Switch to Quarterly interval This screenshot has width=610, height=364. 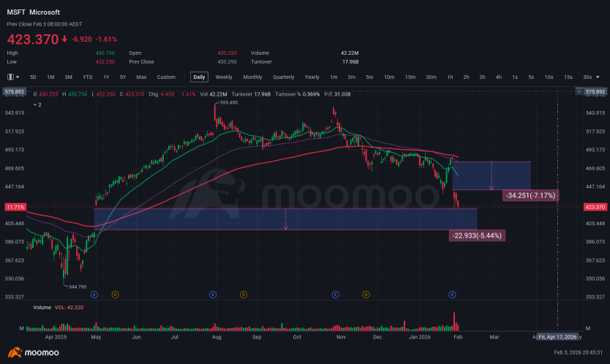click(284, 77)
